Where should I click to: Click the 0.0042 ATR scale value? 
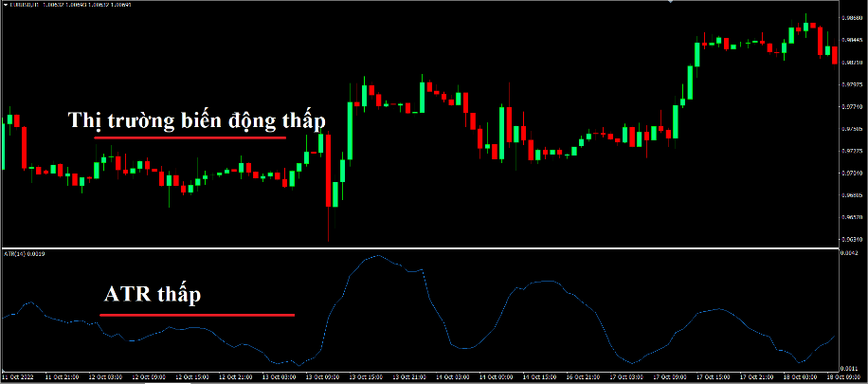[850, 253]
